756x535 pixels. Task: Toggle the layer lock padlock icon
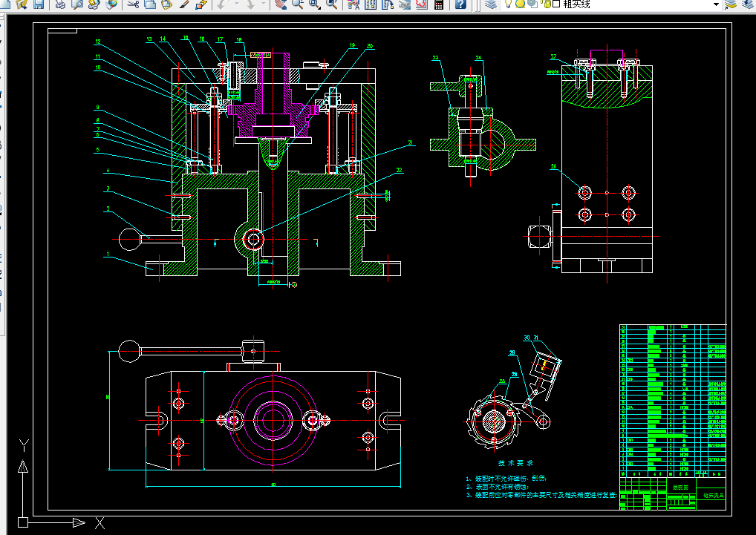[547, 4]
